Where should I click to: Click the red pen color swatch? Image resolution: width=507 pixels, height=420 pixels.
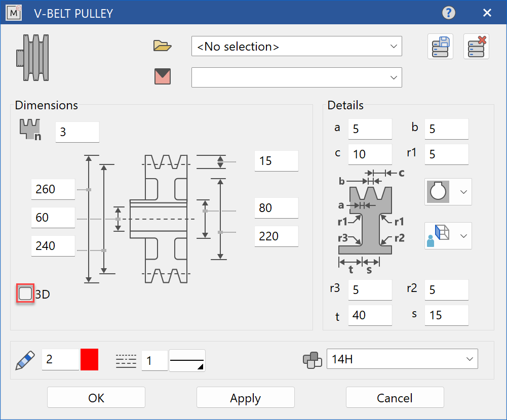tap(89, 359)
